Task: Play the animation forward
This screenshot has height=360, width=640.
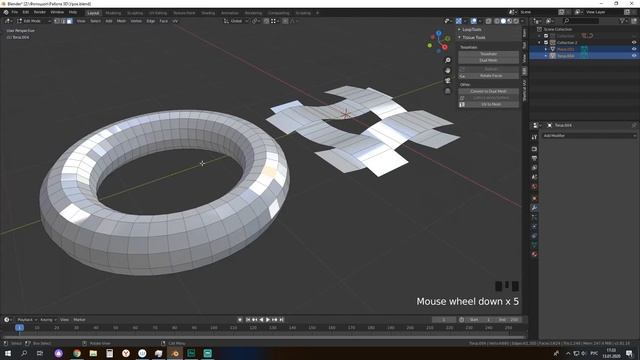Action: (x=268, y=320)
